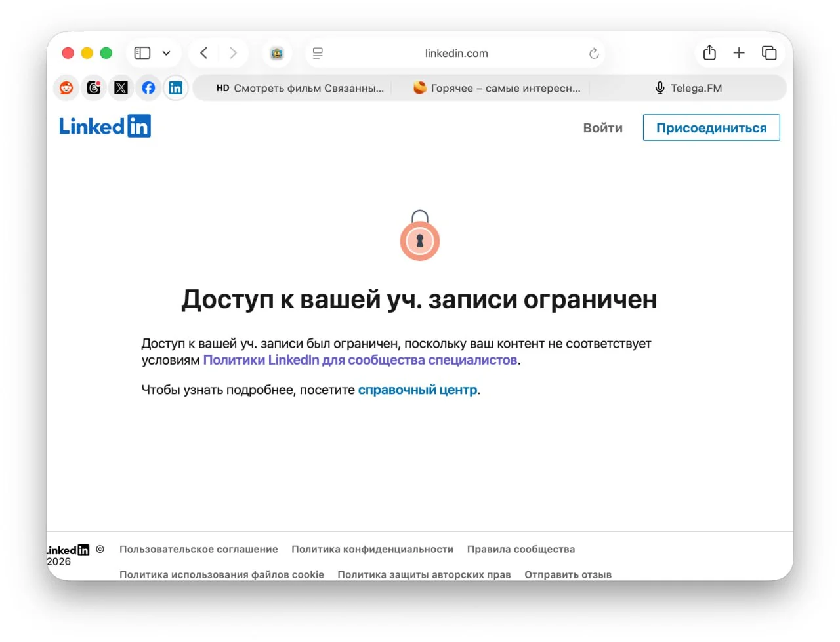Click the LinkedIn logo in the page header
The height and width of the screenshot is (642, 840).
click(x=105, y=126)
